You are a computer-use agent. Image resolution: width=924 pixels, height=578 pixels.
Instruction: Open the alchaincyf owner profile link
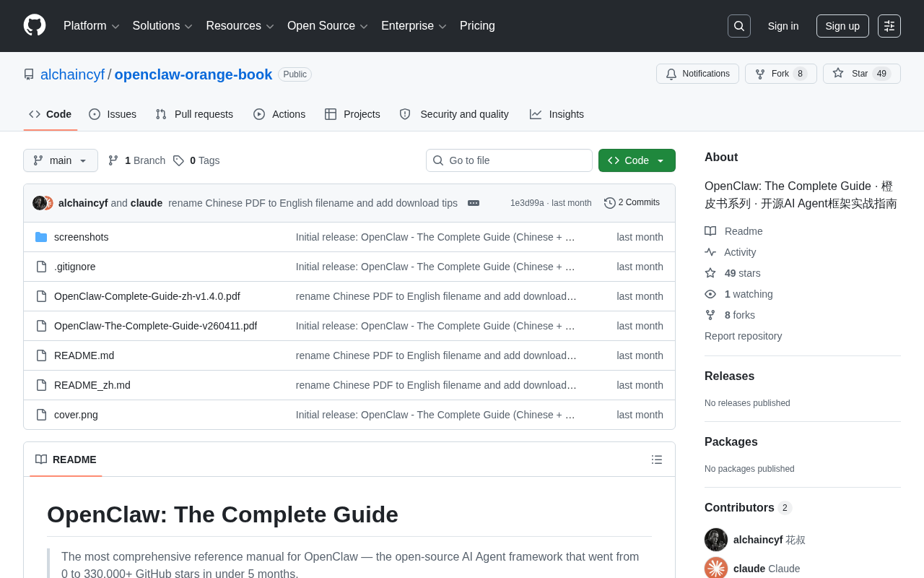[x=72, y=74]
